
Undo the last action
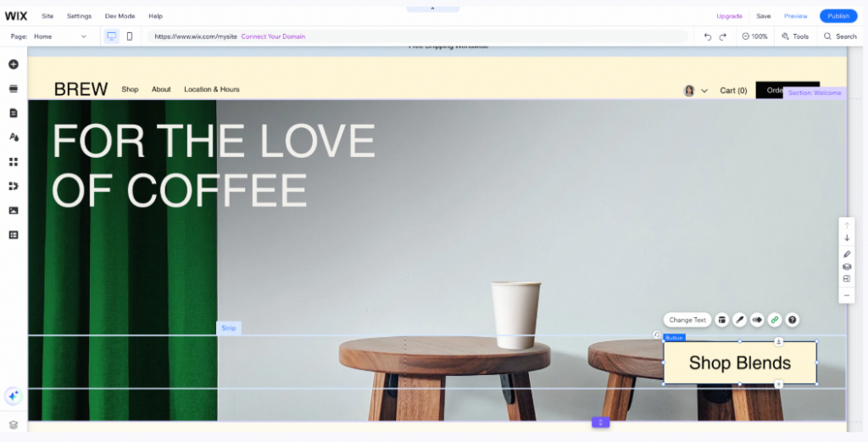click(708, 36)
